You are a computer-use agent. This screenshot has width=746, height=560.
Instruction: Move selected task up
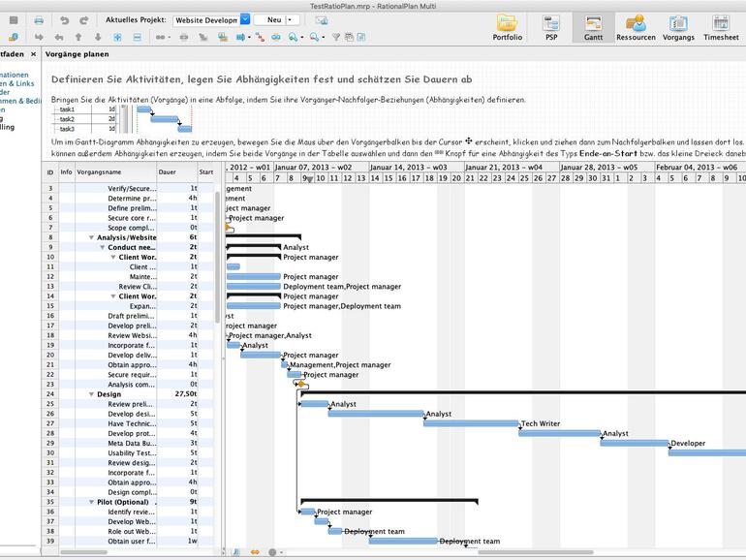(78, 37)
